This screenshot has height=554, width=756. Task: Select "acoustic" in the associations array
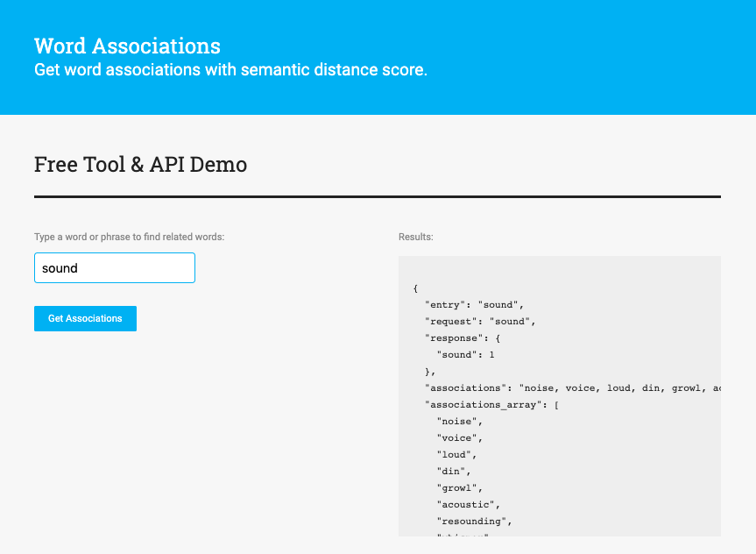[x=468, y=504]
